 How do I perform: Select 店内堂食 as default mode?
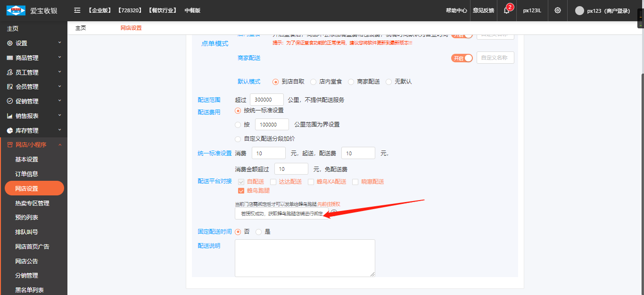click(x=314, y=82)
